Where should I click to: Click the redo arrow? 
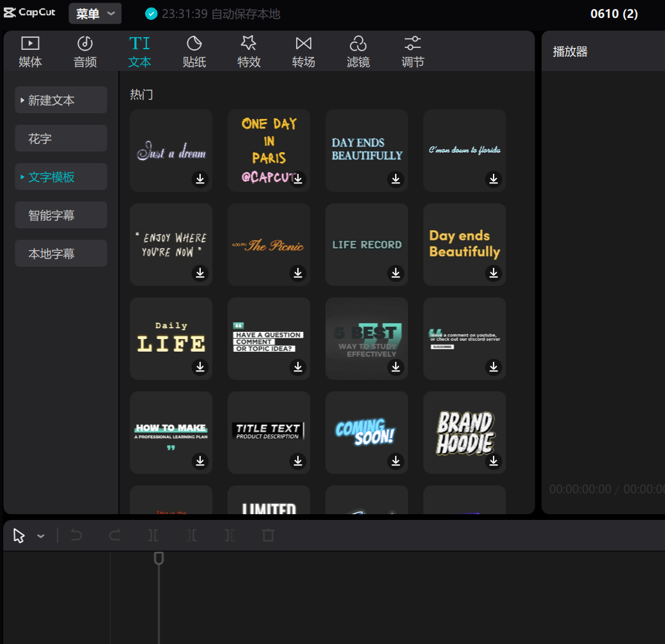114,535
